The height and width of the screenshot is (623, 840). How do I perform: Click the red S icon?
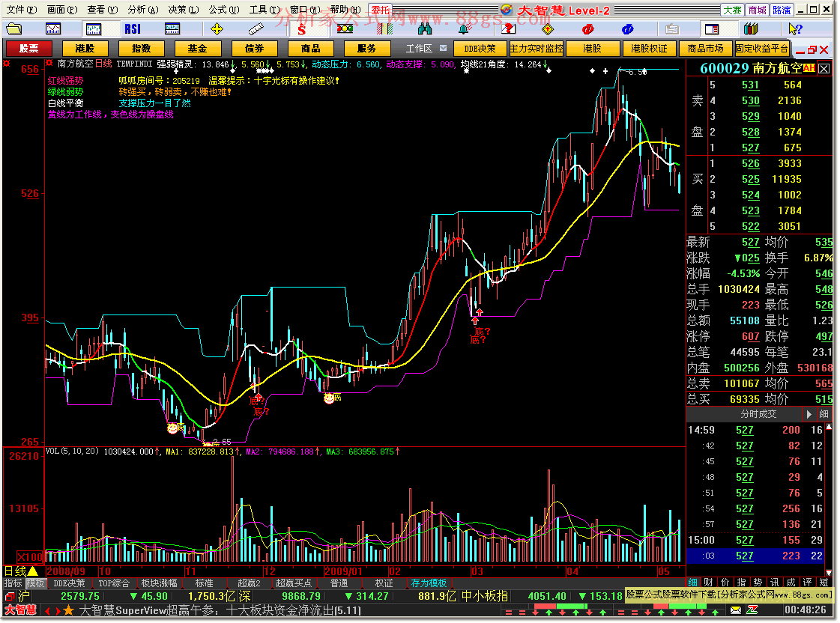(302, 29)
